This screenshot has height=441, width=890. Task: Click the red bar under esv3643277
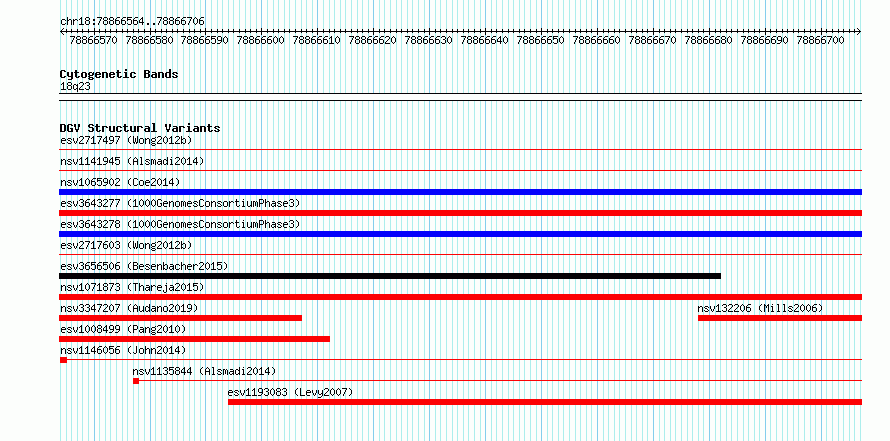[460, 213]
